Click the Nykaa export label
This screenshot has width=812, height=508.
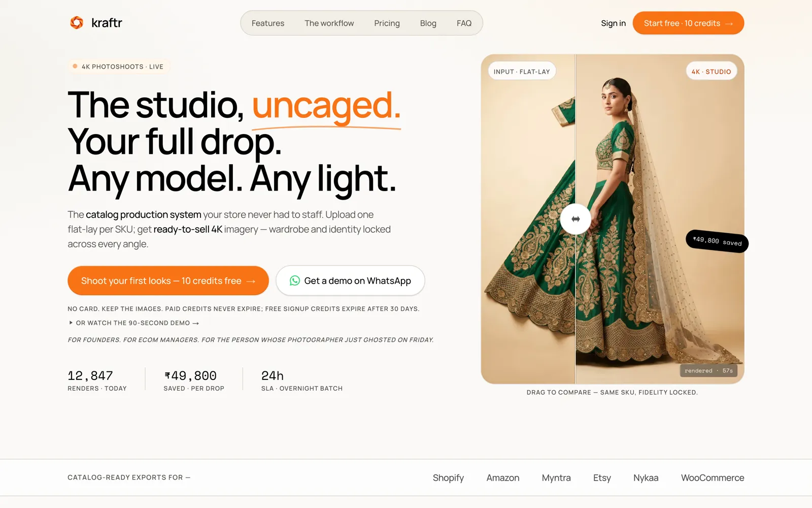646,478
